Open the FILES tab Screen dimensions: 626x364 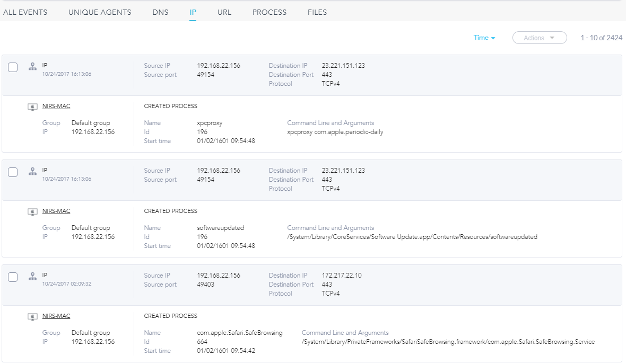tap(317, 12)
